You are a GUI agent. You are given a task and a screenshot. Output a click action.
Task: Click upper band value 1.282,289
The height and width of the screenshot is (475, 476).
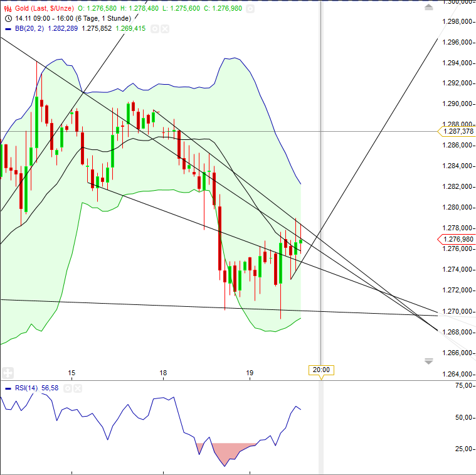point(63,28)
